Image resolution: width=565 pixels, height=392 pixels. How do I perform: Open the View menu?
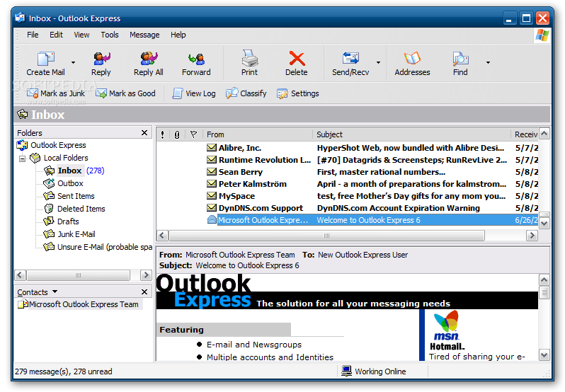[x=82, y=35]
